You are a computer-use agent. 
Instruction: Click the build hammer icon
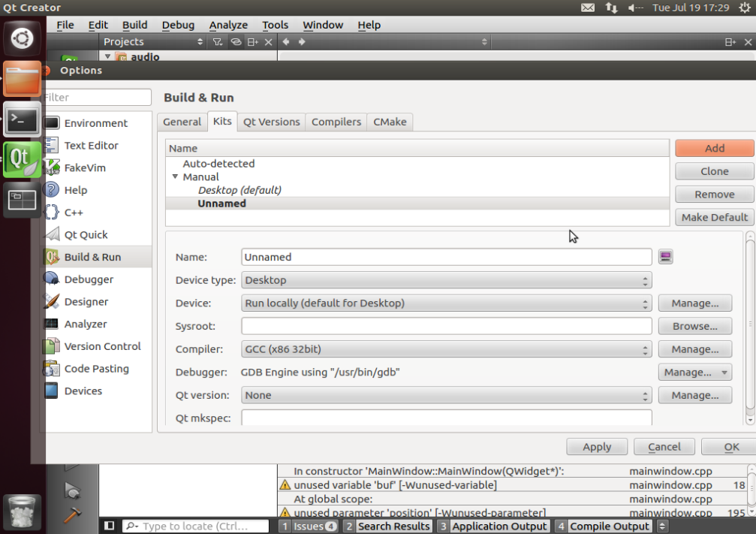[72, 514]
